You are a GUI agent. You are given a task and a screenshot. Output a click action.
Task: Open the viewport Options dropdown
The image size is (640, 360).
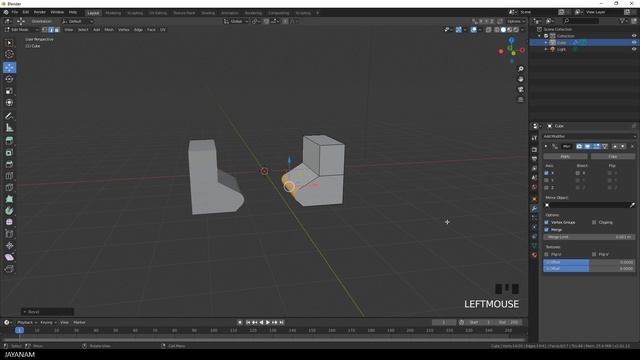(x=516, y=21)
